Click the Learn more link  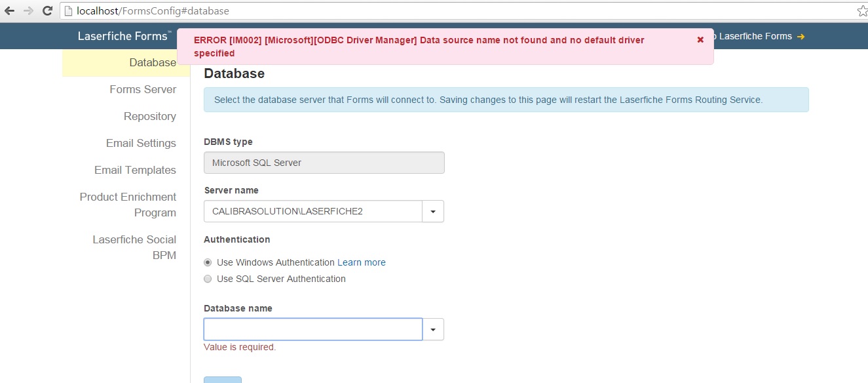click(x=361, y=262)
